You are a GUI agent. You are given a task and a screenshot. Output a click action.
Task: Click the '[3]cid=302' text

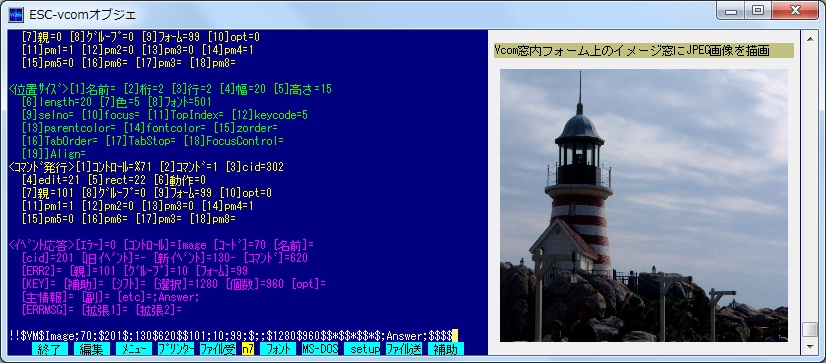(x=254, y=167)
